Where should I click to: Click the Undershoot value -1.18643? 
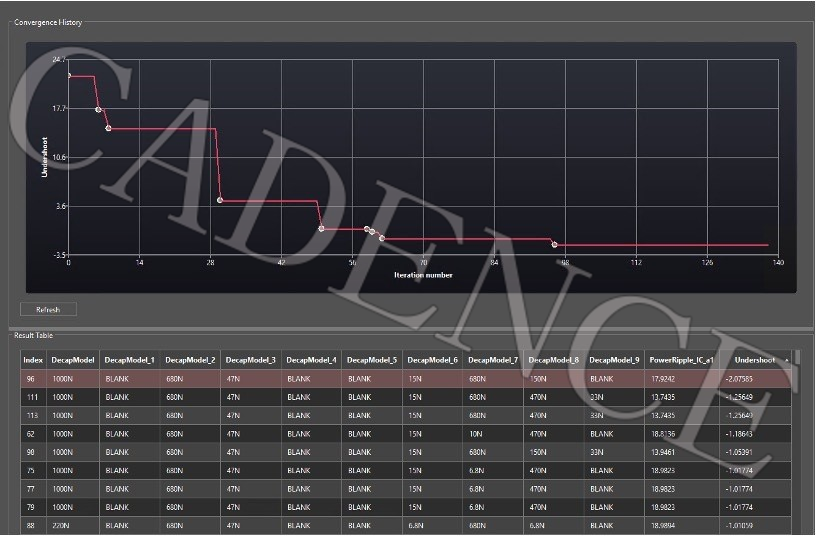click(x=739, y=433)
